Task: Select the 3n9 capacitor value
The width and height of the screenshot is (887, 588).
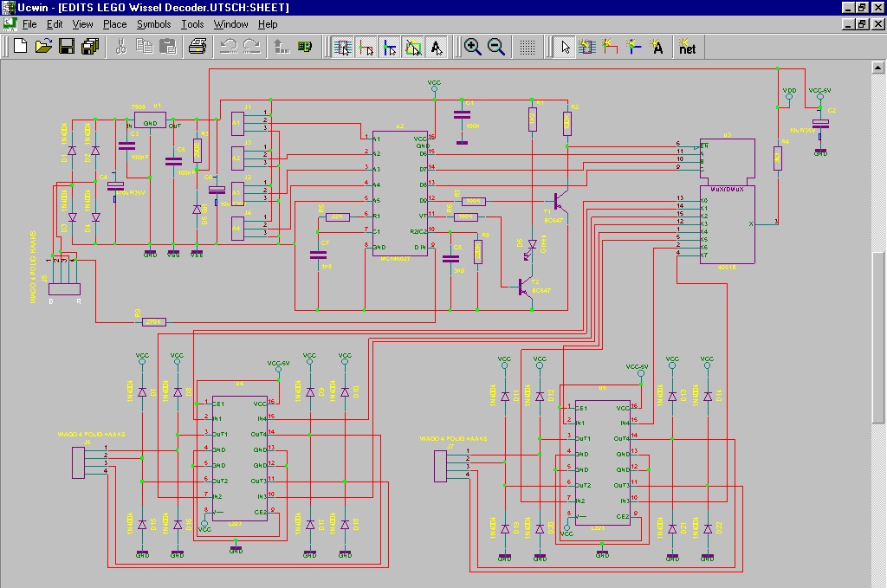Action: [x=459, y=271]
